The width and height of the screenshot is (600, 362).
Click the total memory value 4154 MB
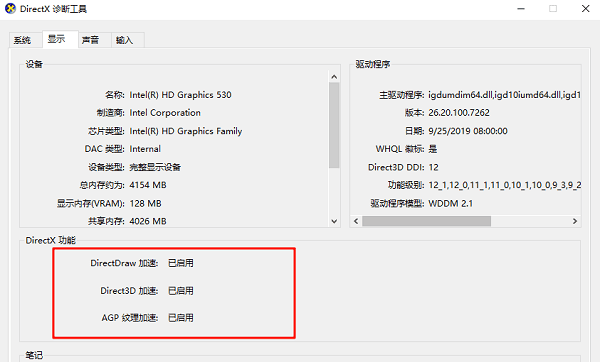tap(148, 185)
